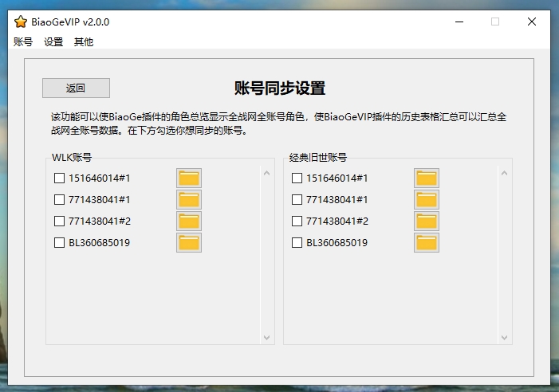
Task: Check WLK account 151646014#1
Action: tap(59, 178)
